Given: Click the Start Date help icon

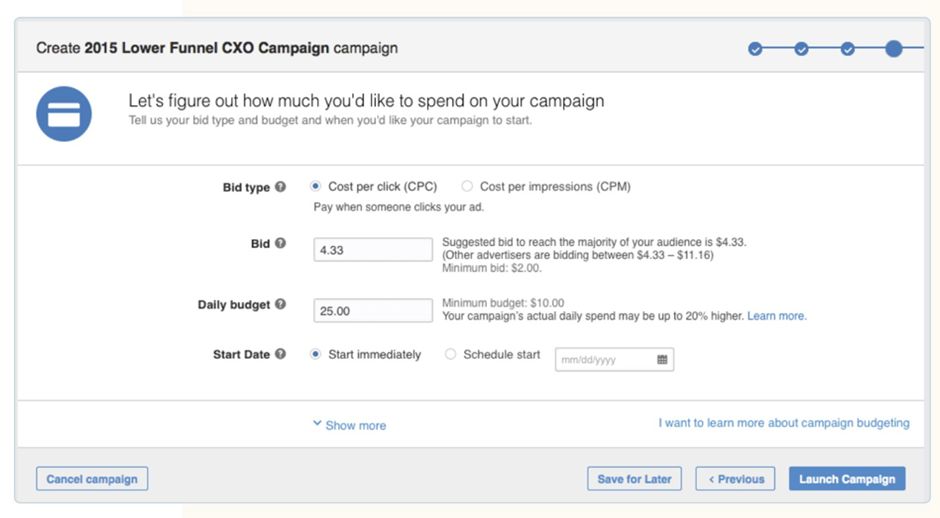Looking at the screenshot, I should (280, 354).
